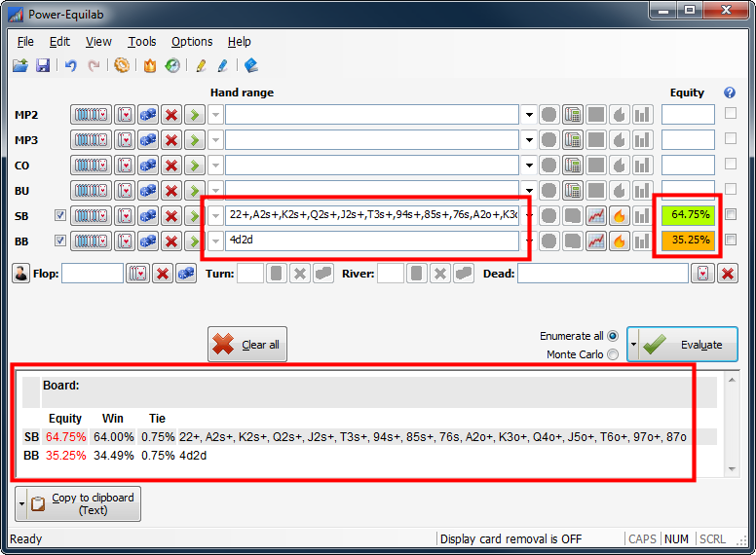Click the BB hand range field with 4d2d
Screen dimensions: 756x555
pos(372,240)
